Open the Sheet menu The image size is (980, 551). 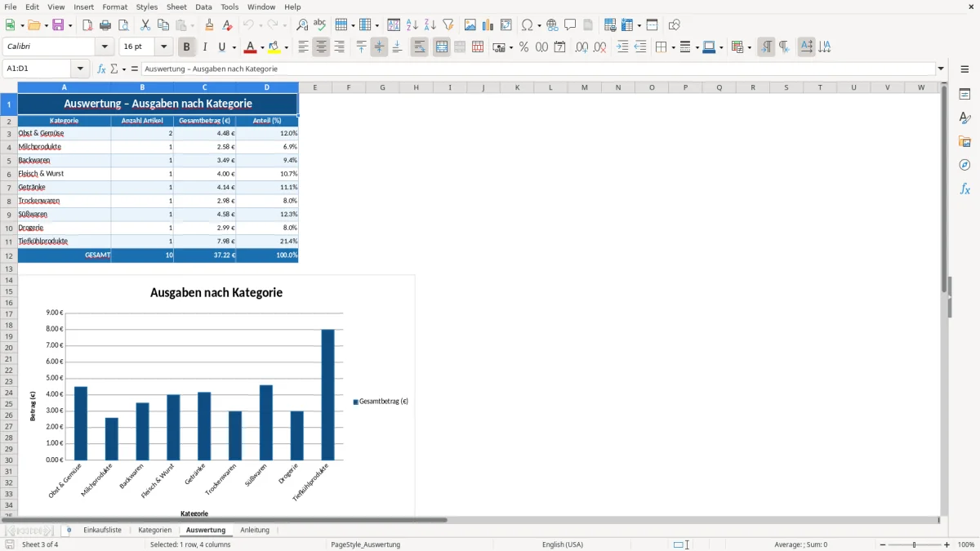pyautogui.click(x=176, y=7)
